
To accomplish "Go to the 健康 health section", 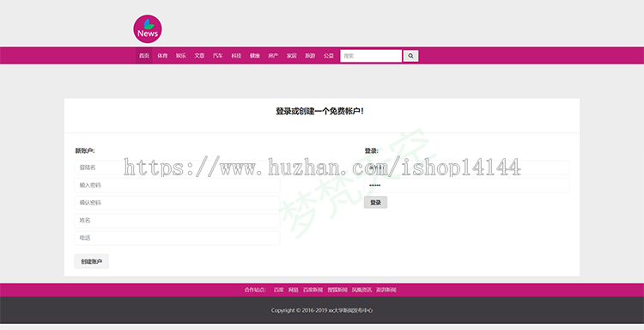I will click(x=255, y=56).
